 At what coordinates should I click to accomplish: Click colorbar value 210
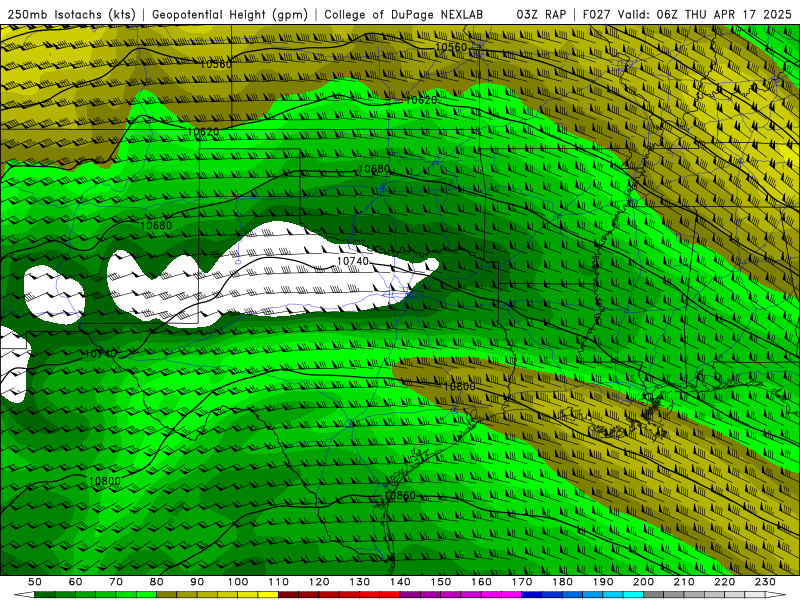[x=684, y=582]
